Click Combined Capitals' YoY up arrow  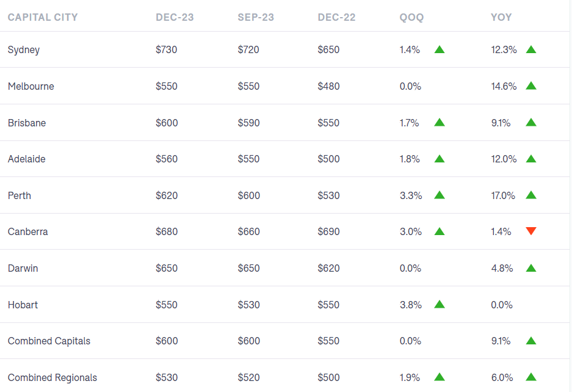531,341
